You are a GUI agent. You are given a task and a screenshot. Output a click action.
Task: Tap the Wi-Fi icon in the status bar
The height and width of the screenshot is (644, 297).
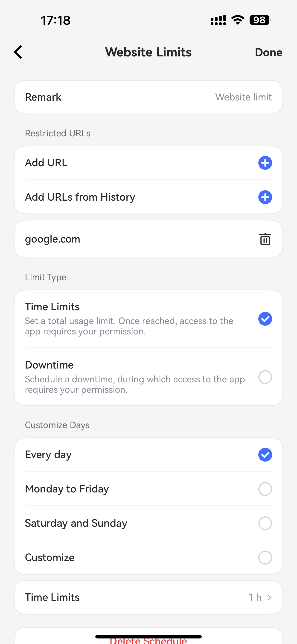pyautogui.click(x=237, y=20)
